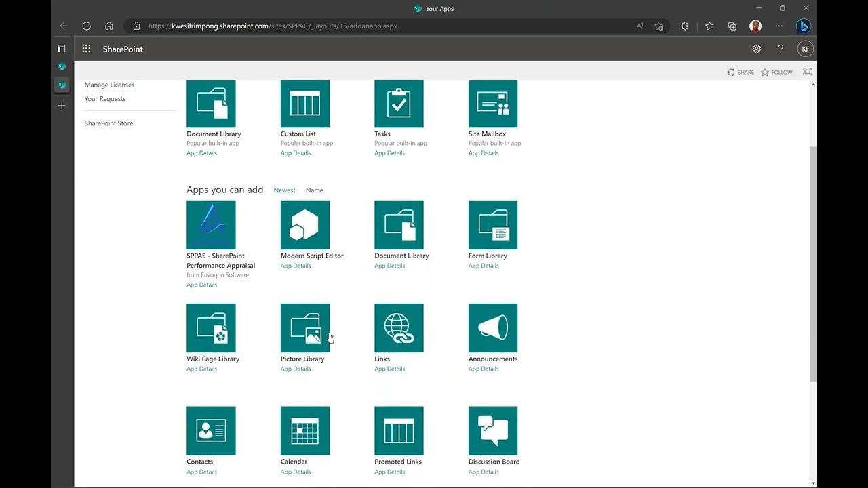Add the Modern Script Editor app tile
The height and width of the screenshot is (488, 868).
(305, 225)
